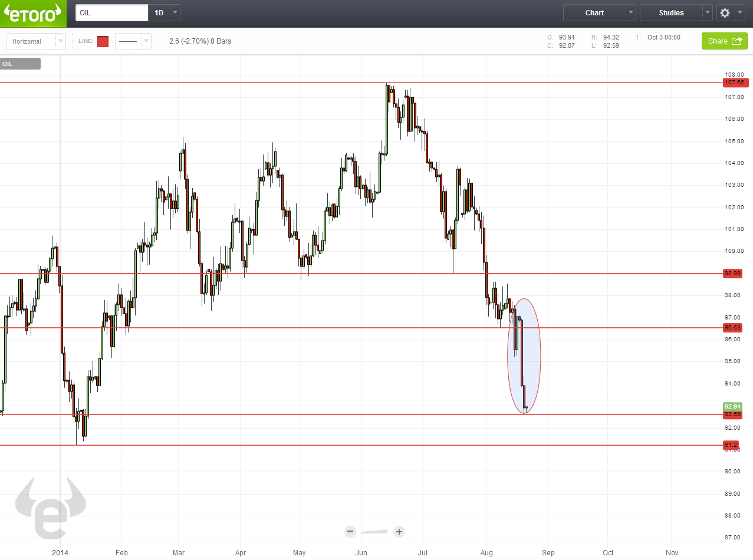Open the line style selector

[x=128, y=42]
